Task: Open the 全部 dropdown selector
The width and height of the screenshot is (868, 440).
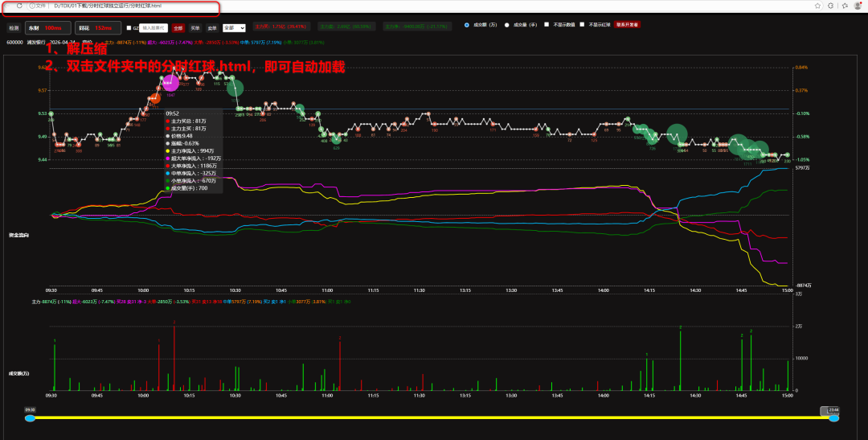Action: click(x=234, y=27)
